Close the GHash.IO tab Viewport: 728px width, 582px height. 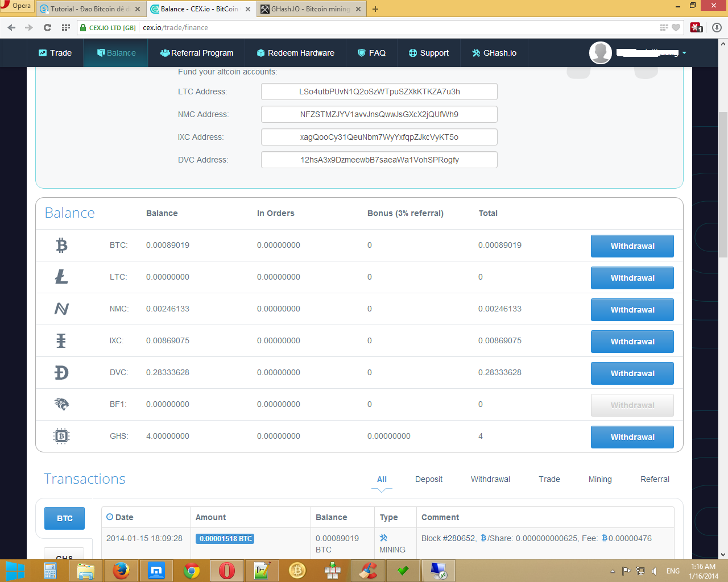[x=358, y=9]
